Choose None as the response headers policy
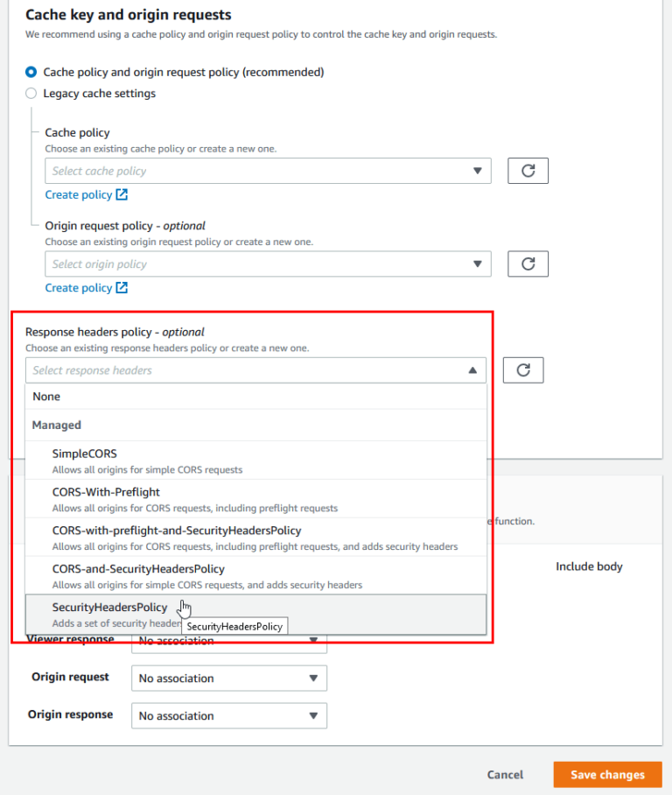Image resolution: width=672 pixels, height=795 pixels. (47, 396)
